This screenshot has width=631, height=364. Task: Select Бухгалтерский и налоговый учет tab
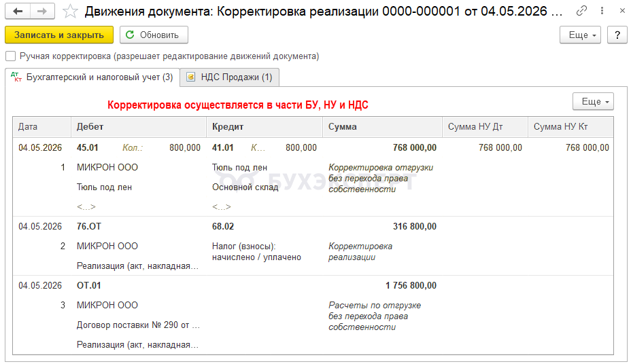point(99,77)
